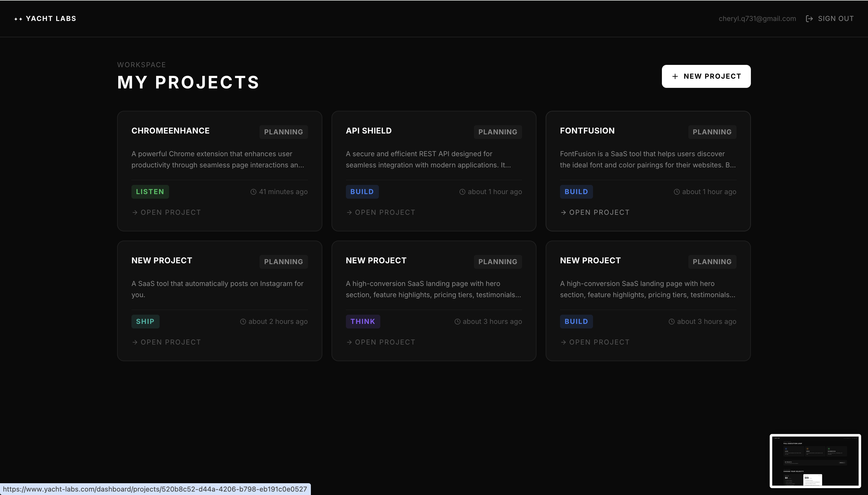Screen dimensions: 868x495
Task: Click the NEW PROJECT button
Action: click(706, 76)
